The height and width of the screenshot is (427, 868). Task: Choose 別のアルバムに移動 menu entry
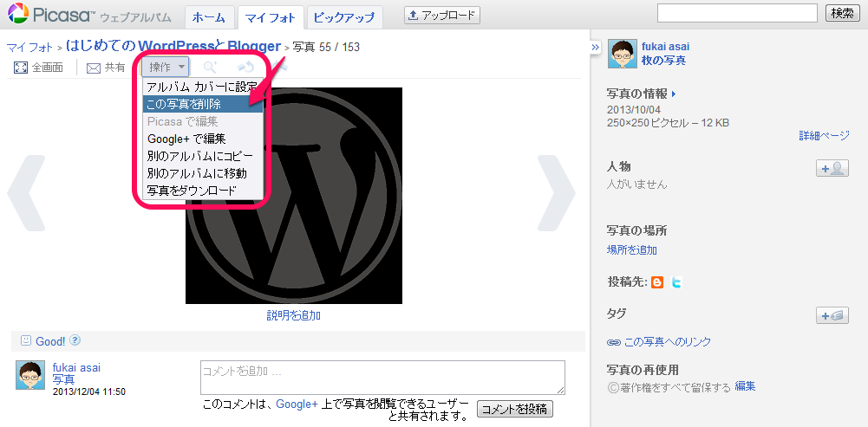tap(203, 173)
